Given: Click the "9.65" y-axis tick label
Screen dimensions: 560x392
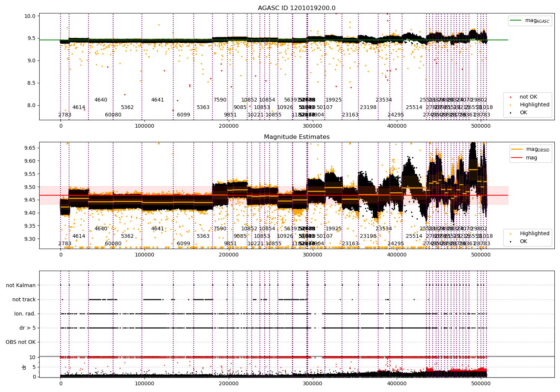Looking at the screenshot, I should 30,148.
